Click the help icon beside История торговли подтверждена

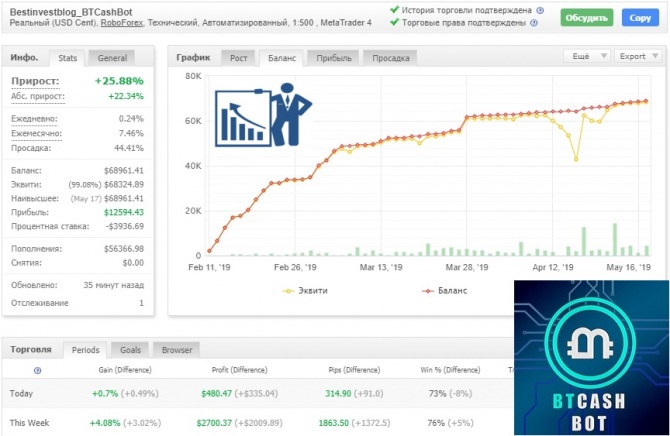540,11
